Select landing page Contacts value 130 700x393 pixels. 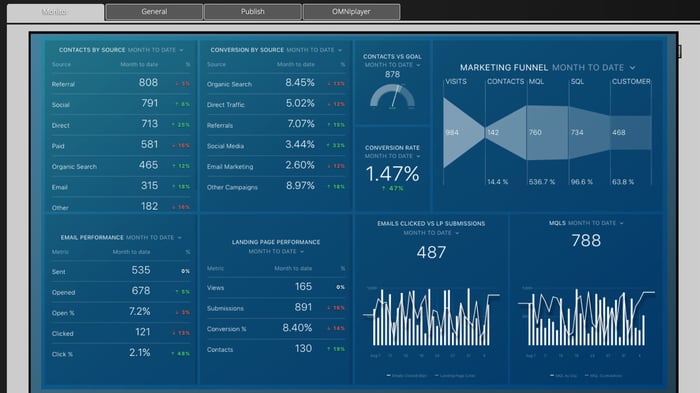pyautogui.click(x=304, y=348)
